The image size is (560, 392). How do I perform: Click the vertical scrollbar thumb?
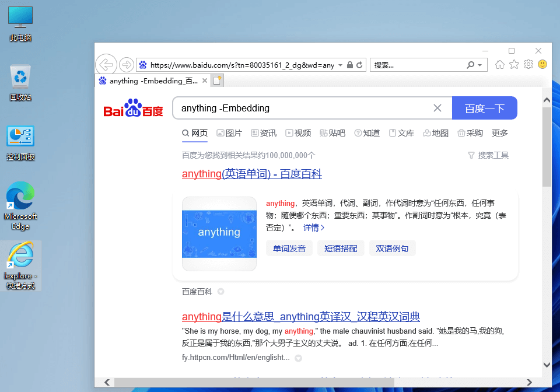pos(547,146)
